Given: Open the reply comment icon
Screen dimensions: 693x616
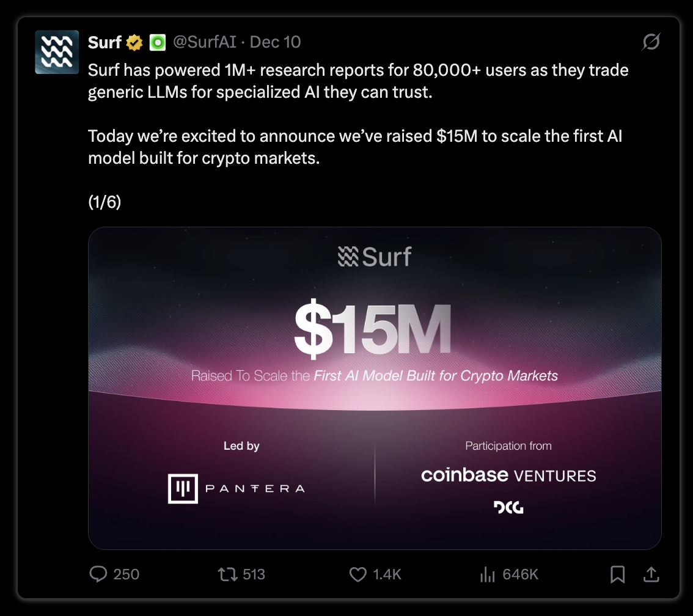Looking at the screenshot, I should (x=98, y=574).
